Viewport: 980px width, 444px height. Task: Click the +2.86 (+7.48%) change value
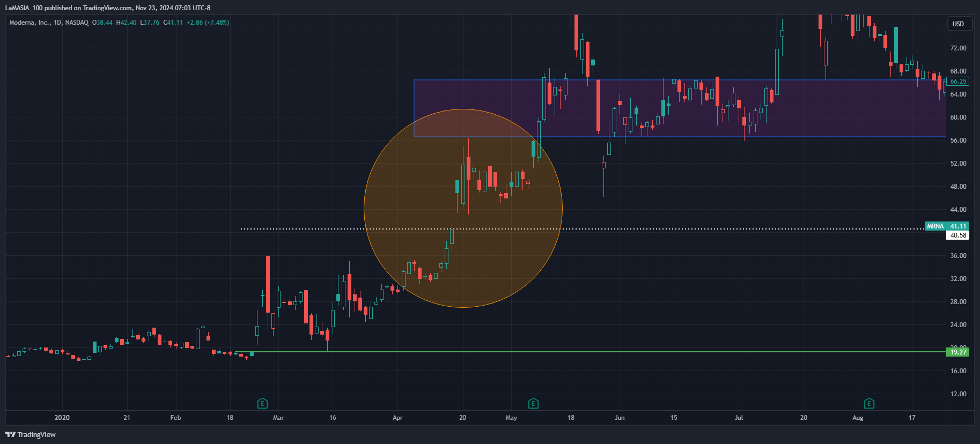[x=208, y=23]
